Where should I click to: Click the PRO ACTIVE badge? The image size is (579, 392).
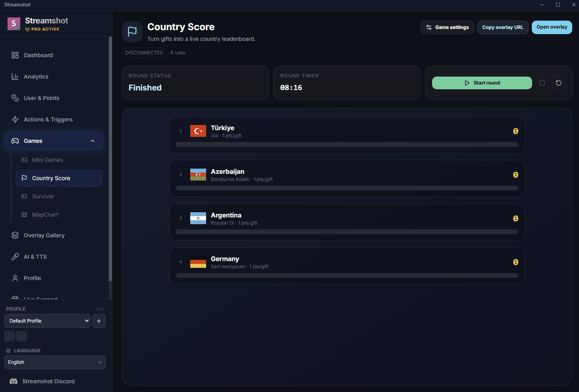(x=42, y=29)
